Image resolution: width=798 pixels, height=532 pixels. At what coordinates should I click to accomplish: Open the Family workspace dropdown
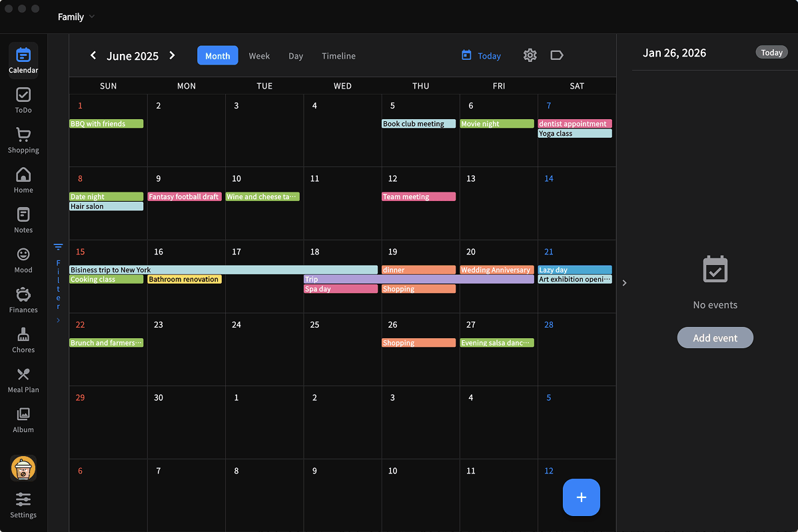[75, 17]
